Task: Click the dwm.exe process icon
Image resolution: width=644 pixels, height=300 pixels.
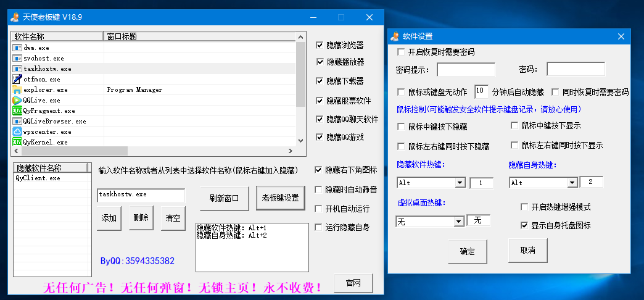Action: [17, 48]
